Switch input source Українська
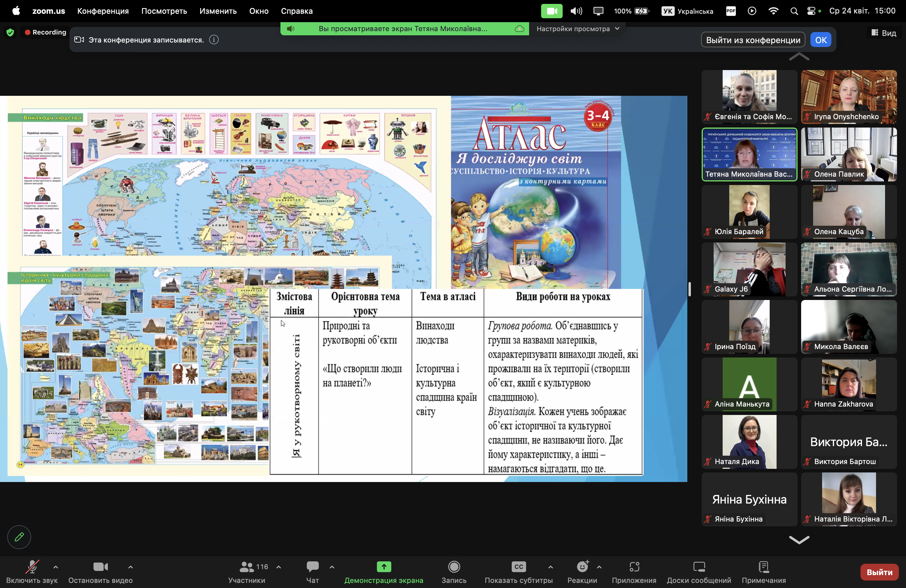 click(687, 11)
